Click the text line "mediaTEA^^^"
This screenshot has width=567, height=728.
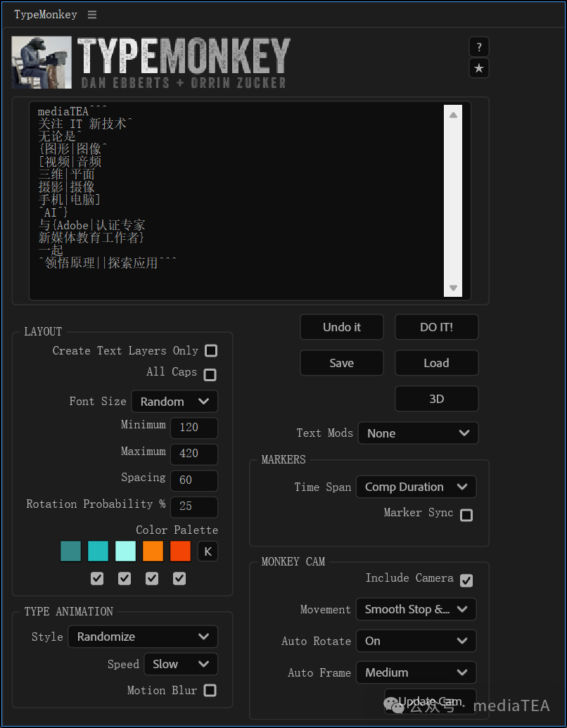pos(72,111)
